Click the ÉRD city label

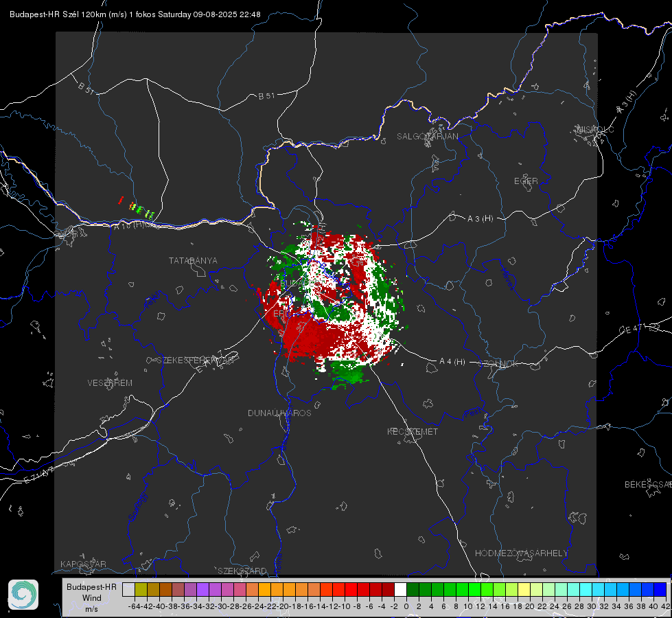[x=281, y=314]
